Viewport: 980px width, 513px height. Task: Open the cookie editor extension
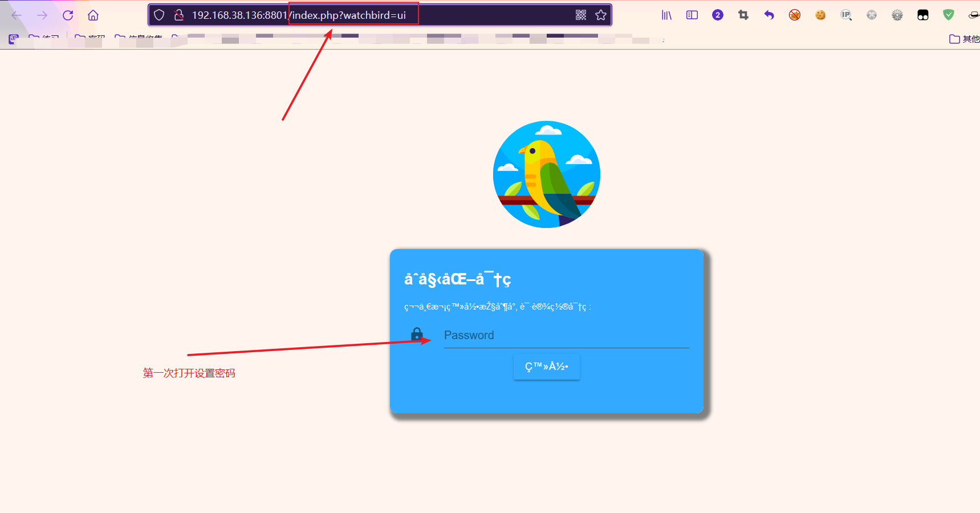pos(820,15)
